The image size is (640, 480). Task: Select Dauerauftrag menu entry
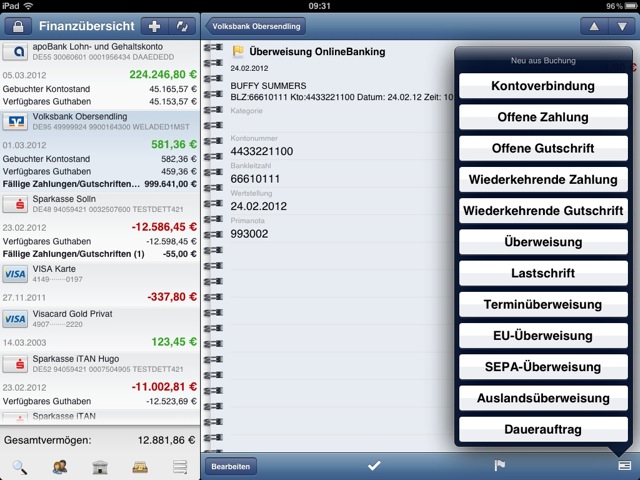pyautogui.click(x=543, y=430)
